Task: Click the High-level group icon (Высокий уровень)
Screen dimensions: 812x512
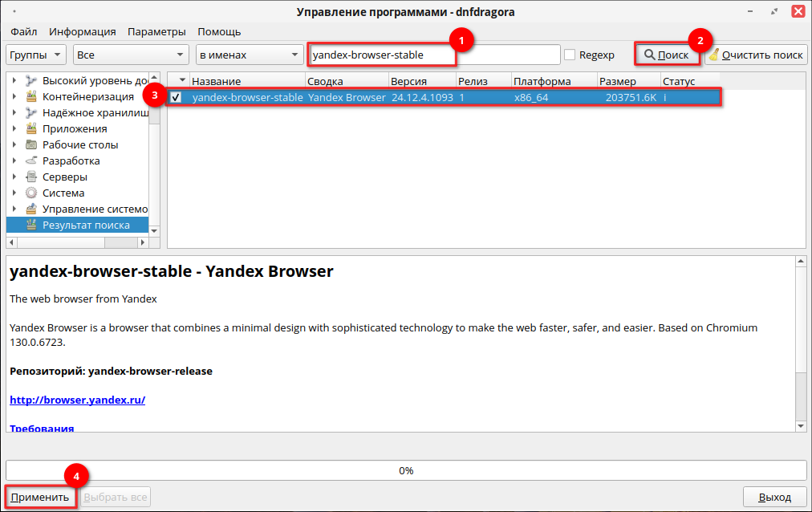Action: point(31,81)
